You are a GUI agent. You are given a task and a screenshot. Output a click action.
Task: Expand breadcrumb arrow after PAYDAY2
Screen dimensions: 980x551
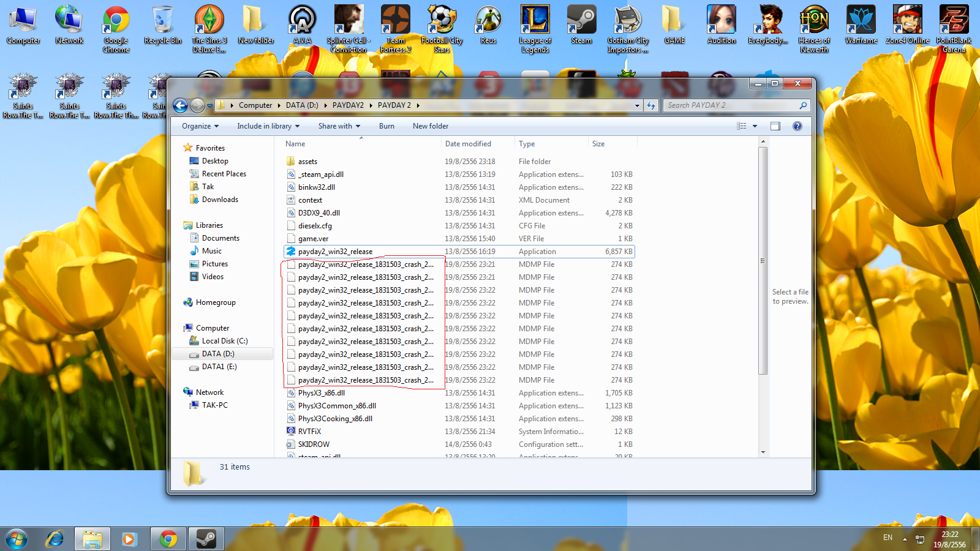(371, 105)
